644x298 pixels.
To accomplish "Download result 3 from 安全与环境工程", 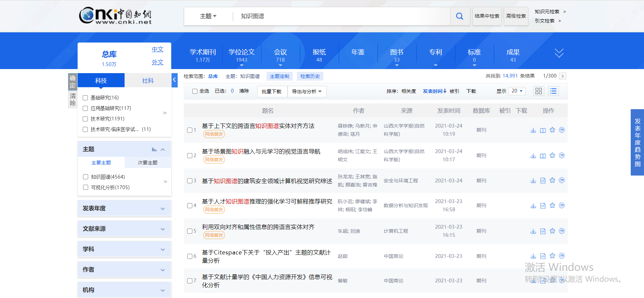I will (533, 181).
